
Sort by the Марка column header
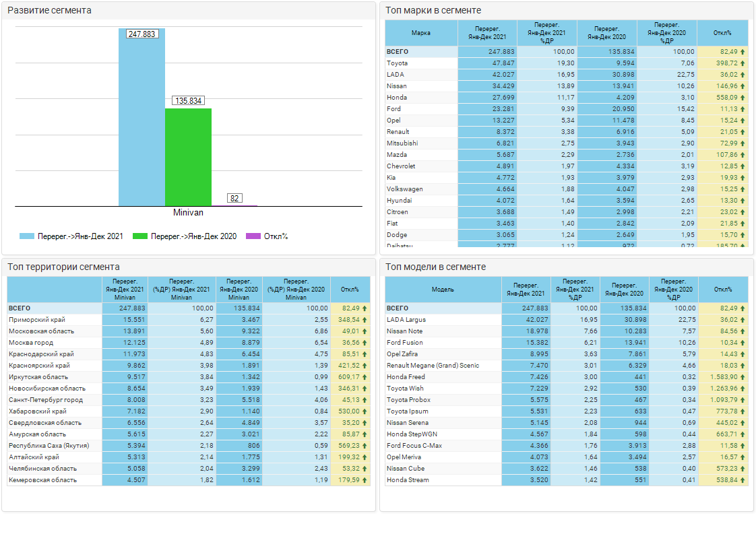421,33
